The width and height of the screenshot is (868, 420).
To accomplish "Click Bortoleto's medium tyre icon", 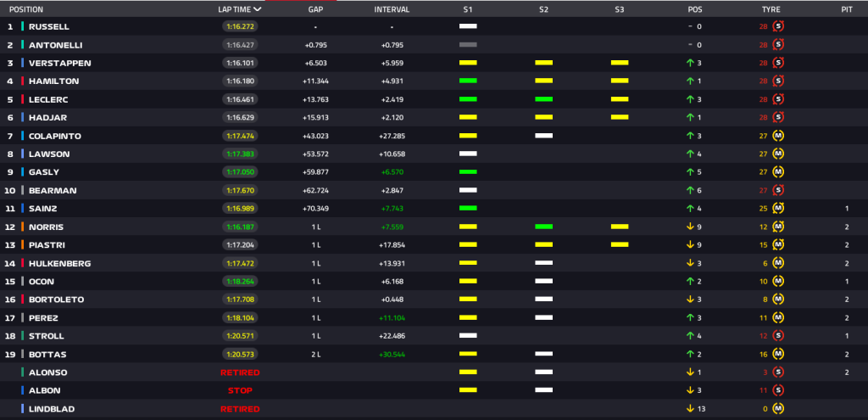I will pyautogui.click(x=778, y=300).
